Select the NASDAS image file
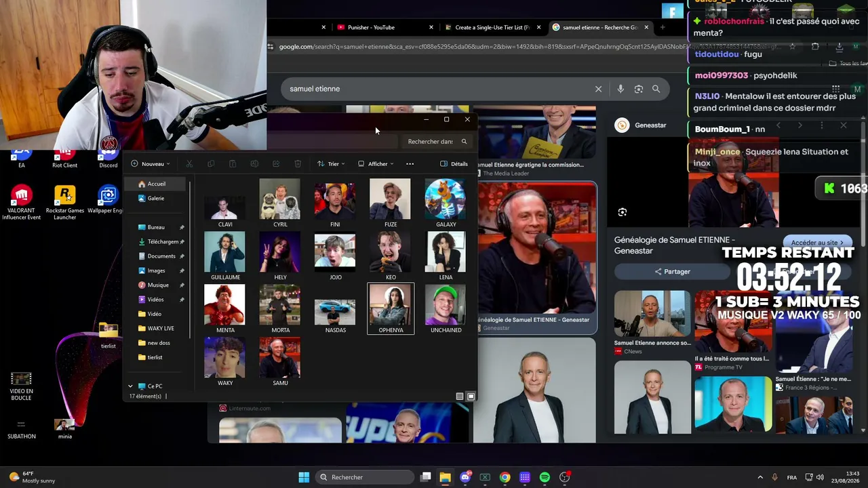The image size is (868, 488). tap(335, 309)
